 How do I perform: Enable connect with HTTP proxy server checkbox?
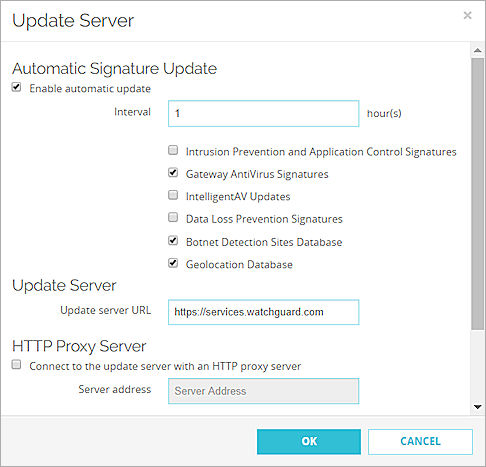16,365
